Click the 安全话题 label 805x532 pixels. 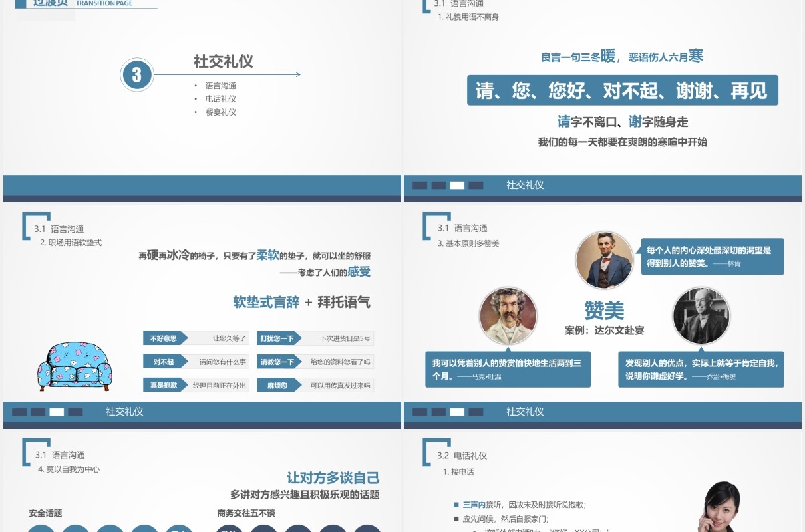tap(45, 513)
